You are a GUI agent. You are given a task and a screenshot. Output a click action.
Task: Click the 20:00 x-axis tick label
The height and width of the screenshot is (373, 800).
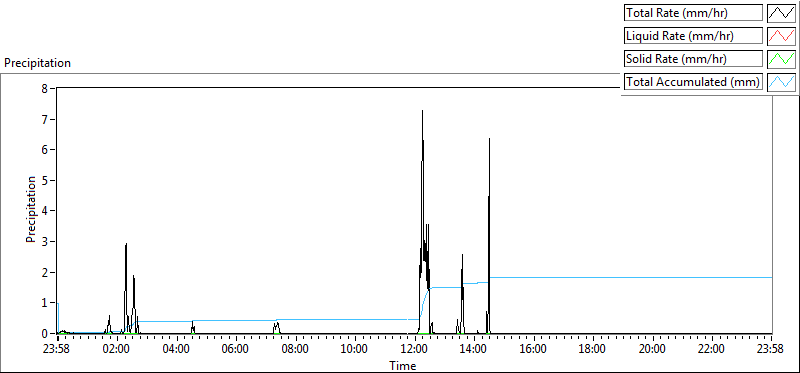pyautogui.click(x=652, y=350)
